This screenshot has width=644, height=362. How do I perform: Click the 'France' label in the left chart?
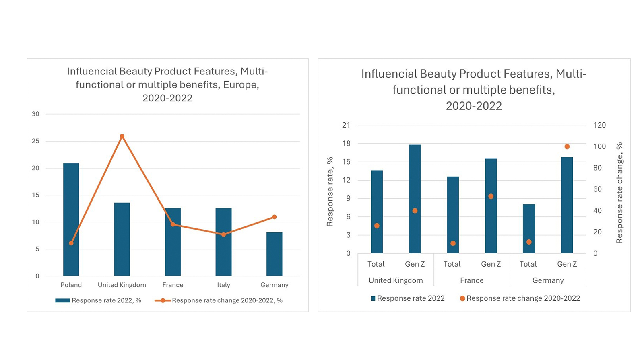click(x=173, y=285)
